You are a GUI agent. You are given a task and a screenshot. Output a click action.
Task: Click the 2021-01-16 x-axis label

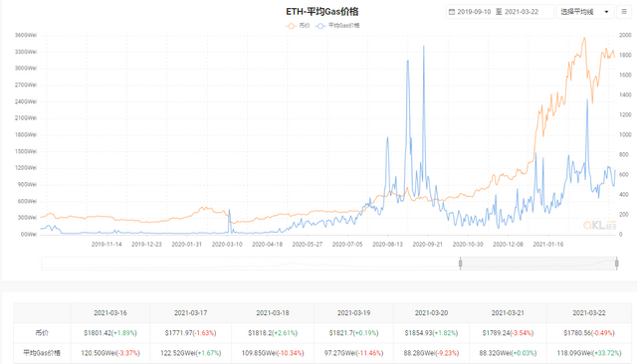tap(548, 245)
